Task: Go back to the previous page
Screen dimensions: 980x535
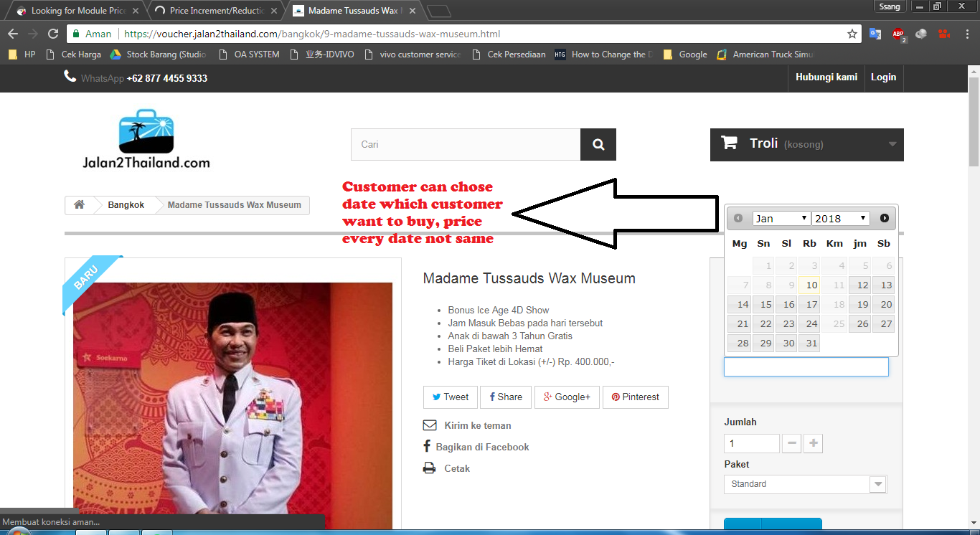Action: pos(13,34)
